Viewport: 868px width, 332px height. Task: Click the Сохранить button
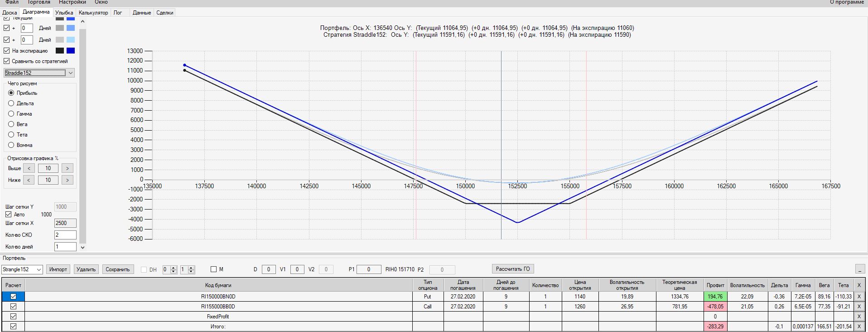[x=118, y=269]
